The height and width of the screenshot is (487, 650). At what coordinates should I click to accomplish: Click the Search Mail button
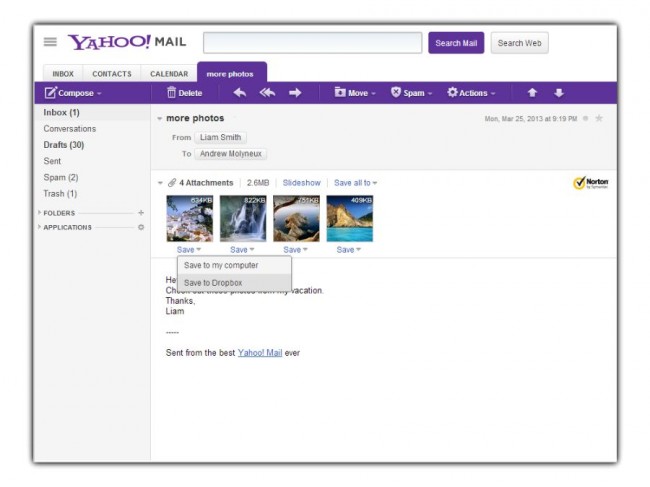click(x=456, y=43)
